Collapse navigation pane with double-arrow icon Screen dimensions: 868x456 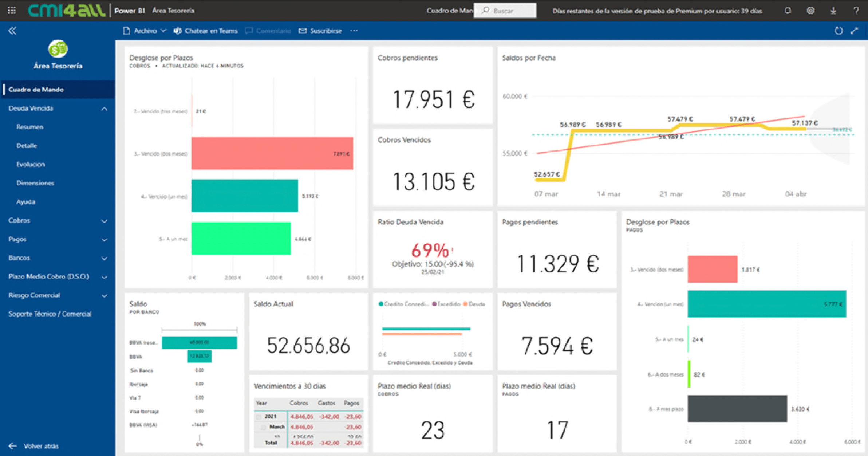pyautogui.click(x=12, y=31)
